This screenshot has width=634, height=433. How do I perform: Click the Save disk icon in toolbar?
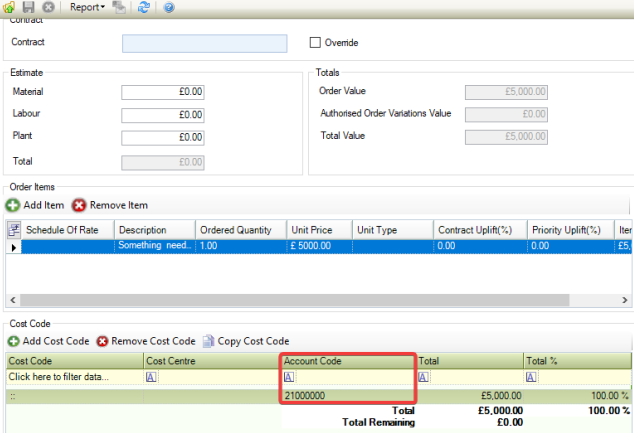click(28, 7)
